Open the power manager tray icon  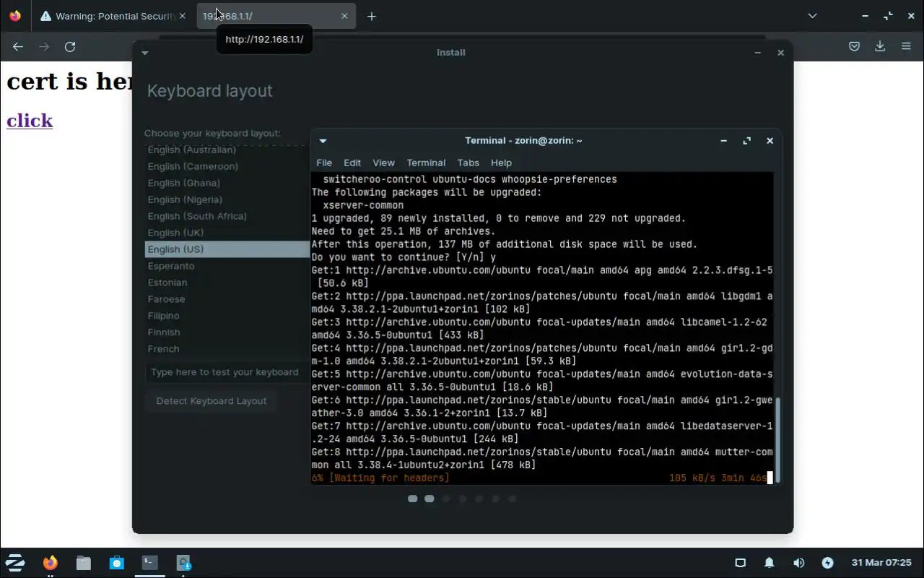[x=827, y=563]
